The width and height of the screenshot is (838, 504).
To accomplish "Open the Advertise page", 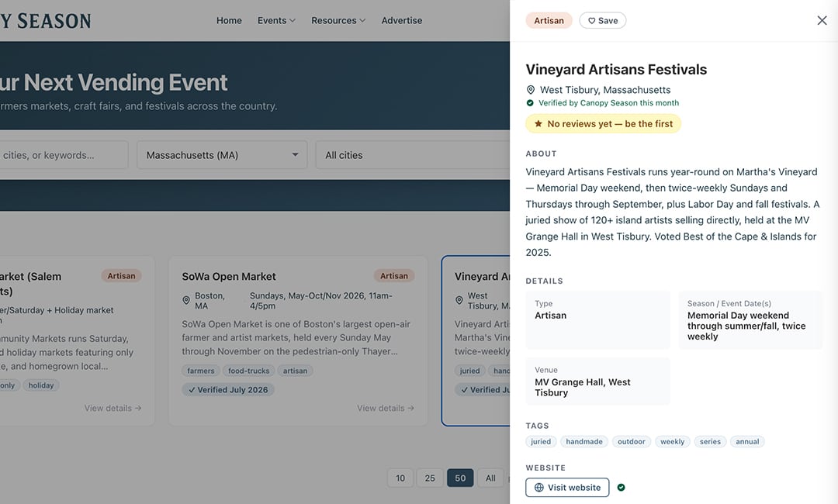I will pyautogui.click(x=401, y=20).
